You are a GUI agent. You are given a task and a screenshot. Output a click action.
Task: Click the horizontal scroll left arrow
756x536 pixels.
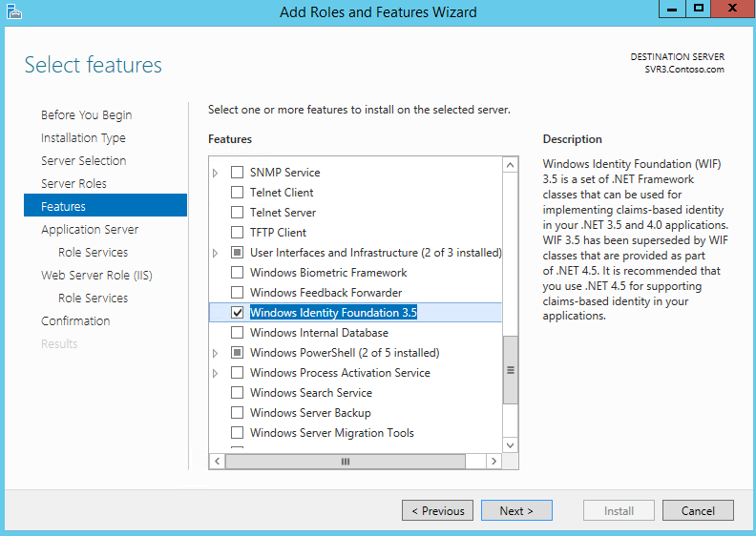pos(217,462)
